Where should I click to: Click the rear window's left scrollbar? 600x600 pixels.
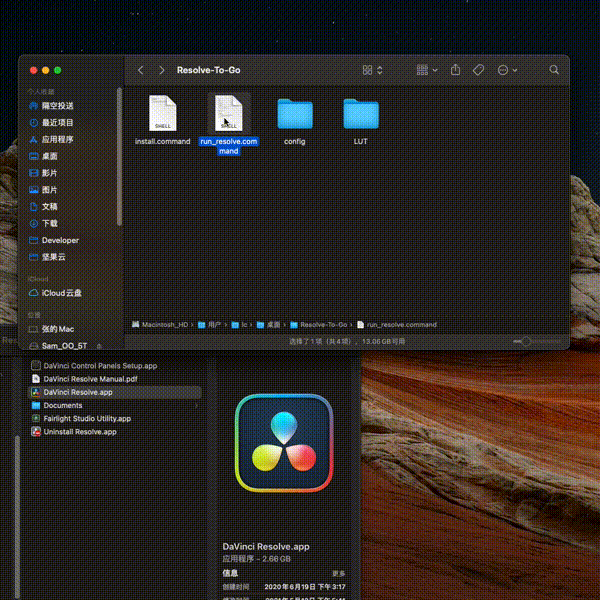point(17,517)
